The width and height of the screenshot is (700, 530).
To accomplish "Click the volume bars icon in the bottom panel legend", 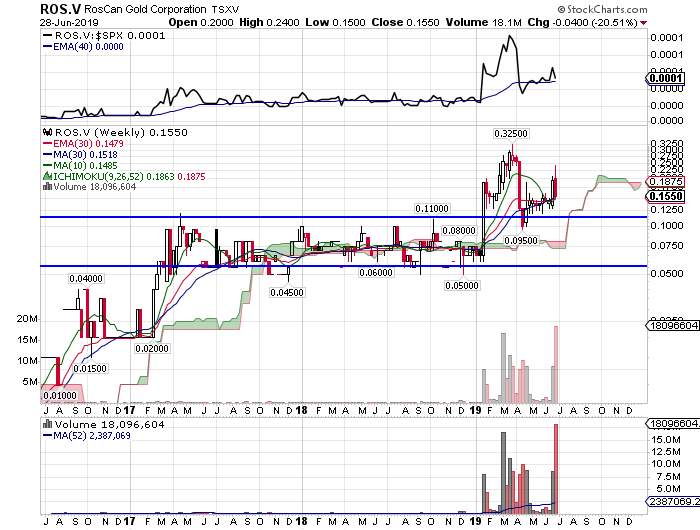I will (47, 424).
